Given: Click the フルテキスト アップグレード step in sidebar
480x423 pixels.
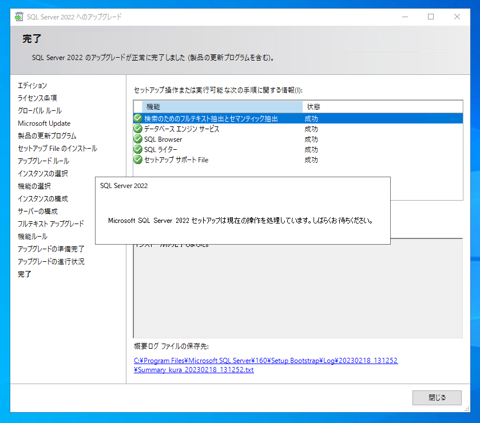Looking at the screenshot, I should coord(51,224).
